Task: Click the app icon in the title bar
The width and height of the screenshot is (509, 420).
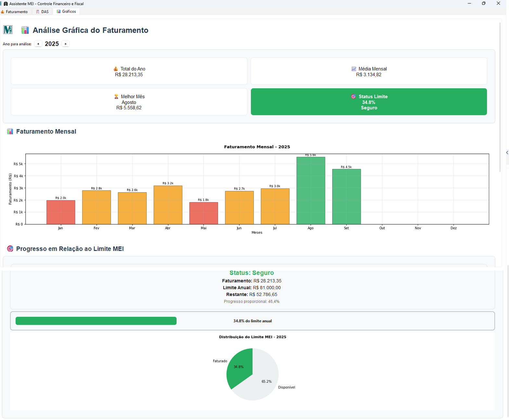Action: click(6, 4)
